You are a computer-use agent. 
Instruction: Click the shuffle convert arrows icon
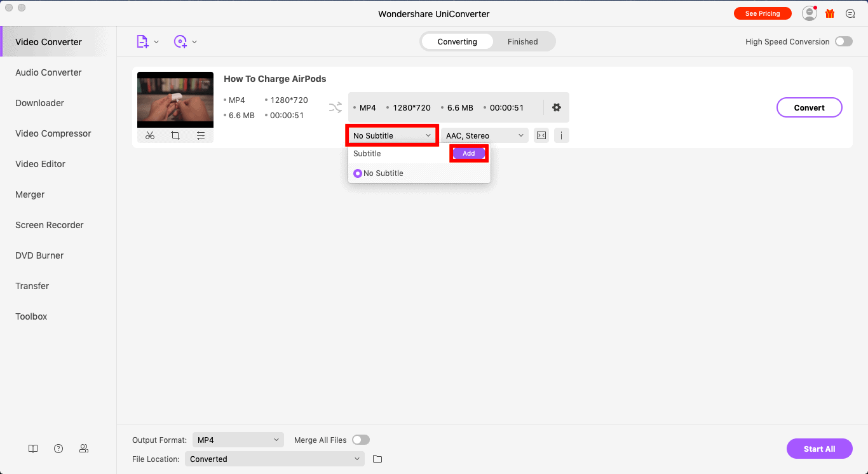pos(336,107)
